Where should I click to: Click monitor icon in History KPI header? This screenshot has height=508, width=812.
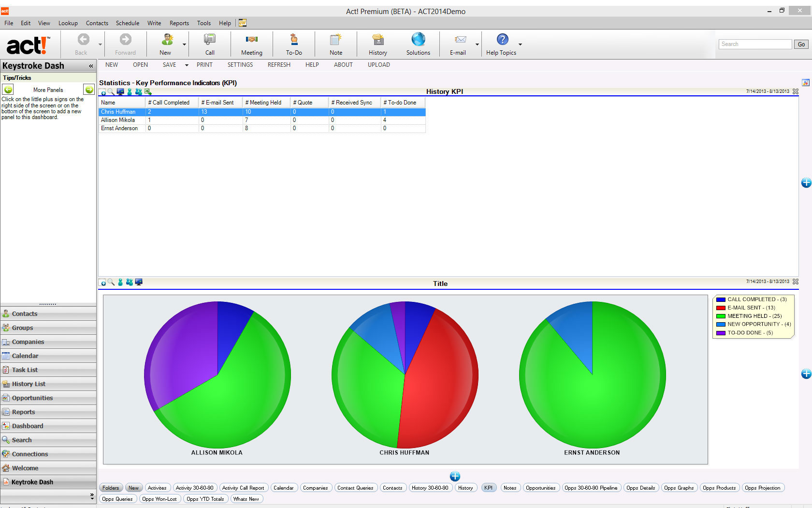[120, 91]
